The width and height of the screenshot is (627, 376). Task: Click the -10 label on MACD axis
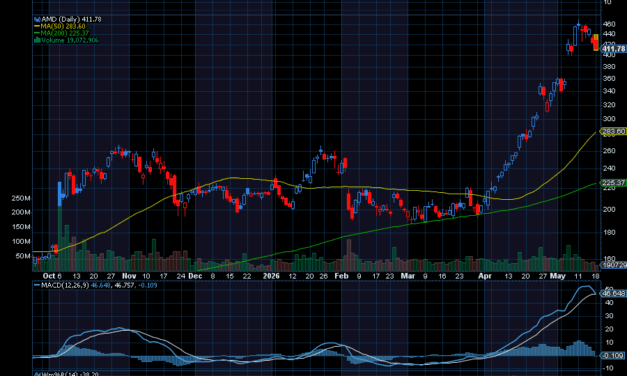pos(608,368)
